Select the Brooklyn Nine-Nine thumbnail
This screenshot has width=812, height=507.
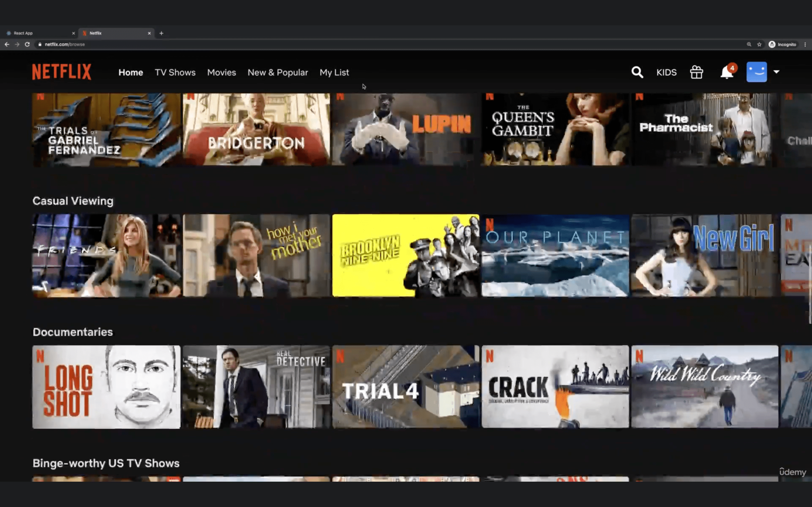click(x=405, y=255)
